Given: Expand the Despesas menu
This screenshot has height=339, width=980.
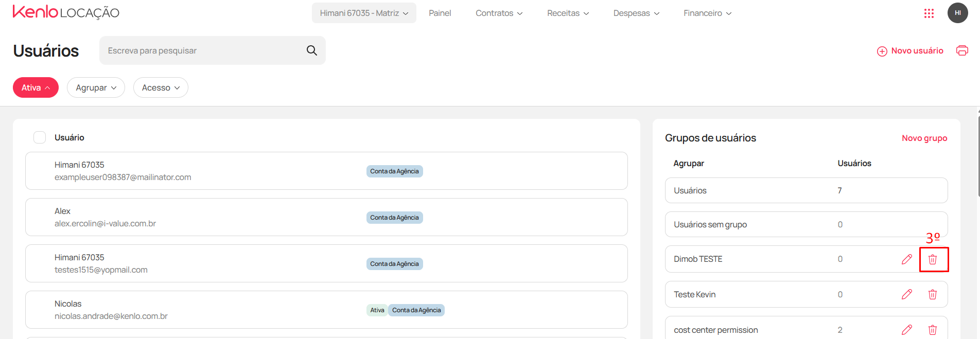Looking at the screenshot, I should 636,13.
